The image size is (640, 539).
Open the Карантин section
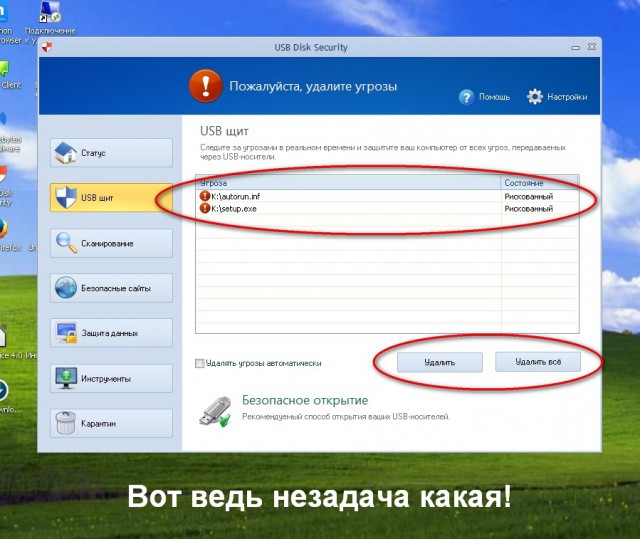111,424
